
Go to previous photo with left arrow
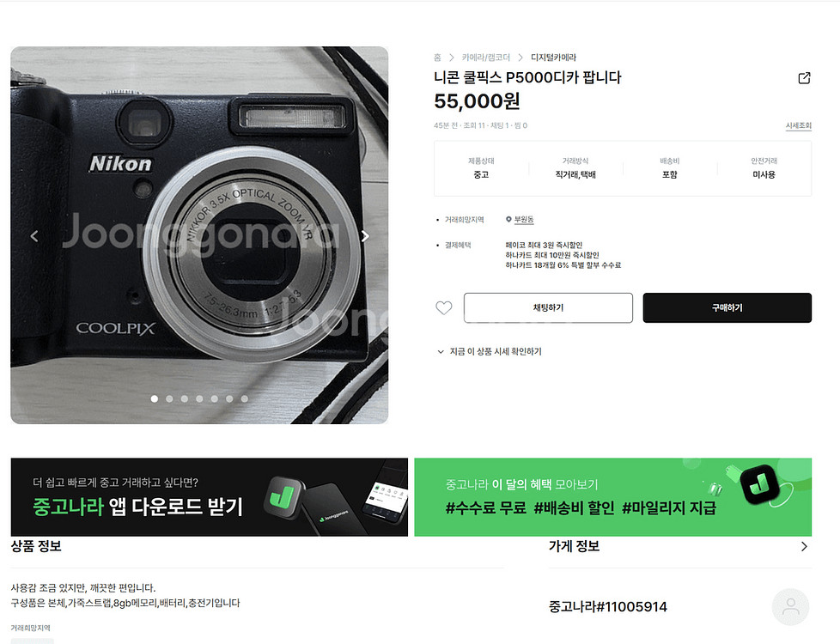[34, 236]
